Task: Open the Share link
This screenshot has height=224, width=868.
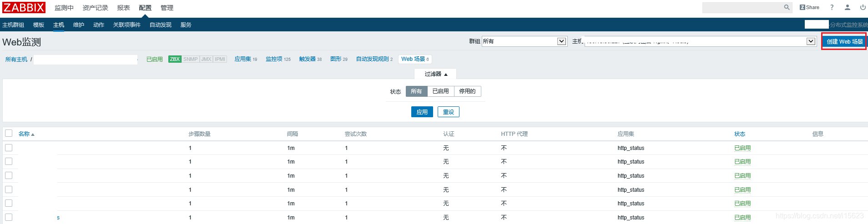Action: click(809, 7)
